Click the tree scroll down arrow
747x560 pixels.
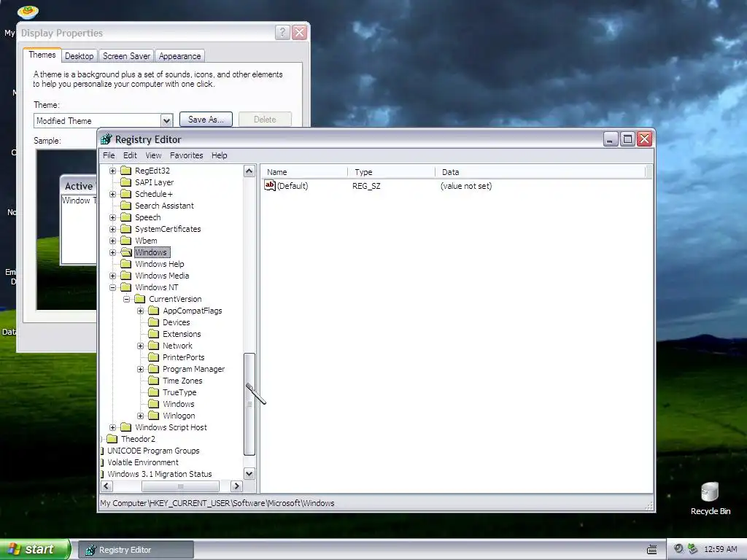click(249, 473)
